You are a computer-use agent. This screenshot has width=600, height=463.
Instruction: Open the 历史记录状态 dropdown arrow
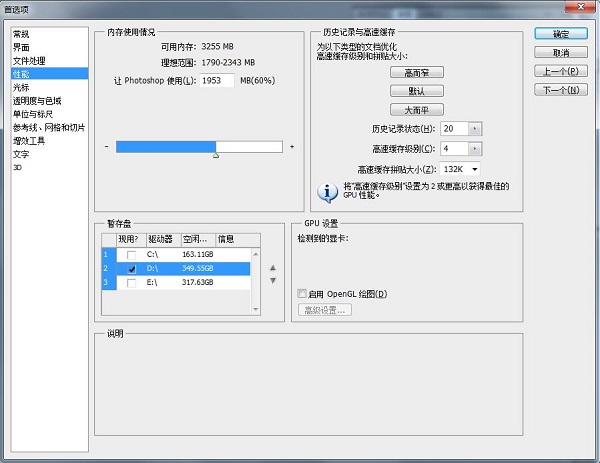pyautogui.click(x=475, y=129)
